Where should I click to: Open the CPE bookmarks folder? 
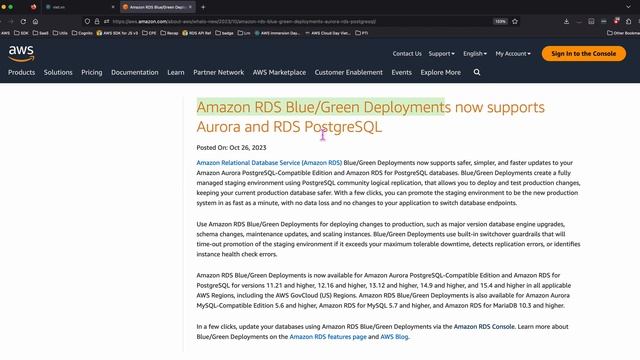coord(149,33)
